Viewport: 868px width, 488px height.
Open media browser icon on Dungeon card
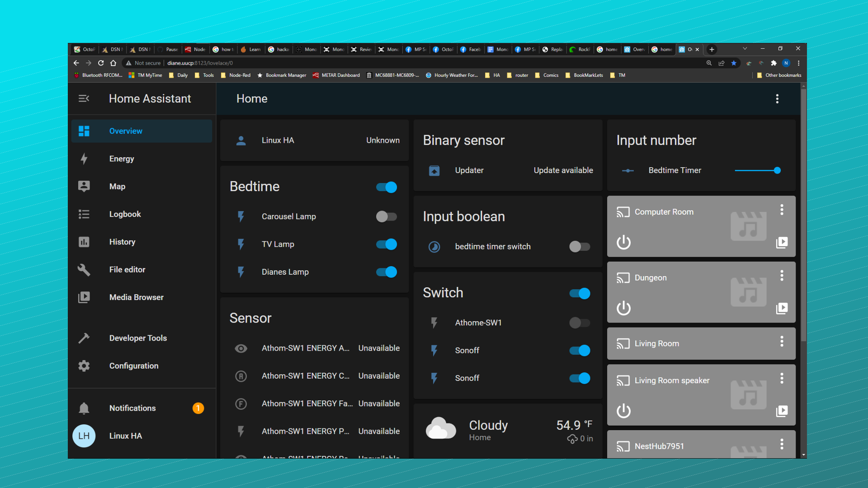(782, 308)
